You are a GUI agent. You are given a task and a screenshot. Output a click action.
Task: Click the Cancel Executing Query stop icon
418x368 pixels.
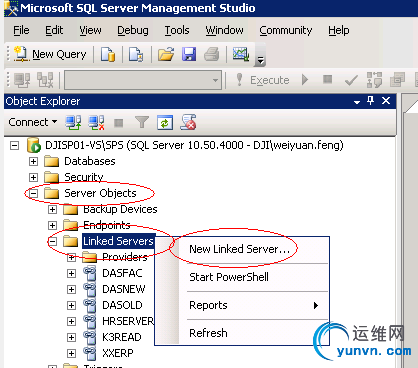click(328, 79)
